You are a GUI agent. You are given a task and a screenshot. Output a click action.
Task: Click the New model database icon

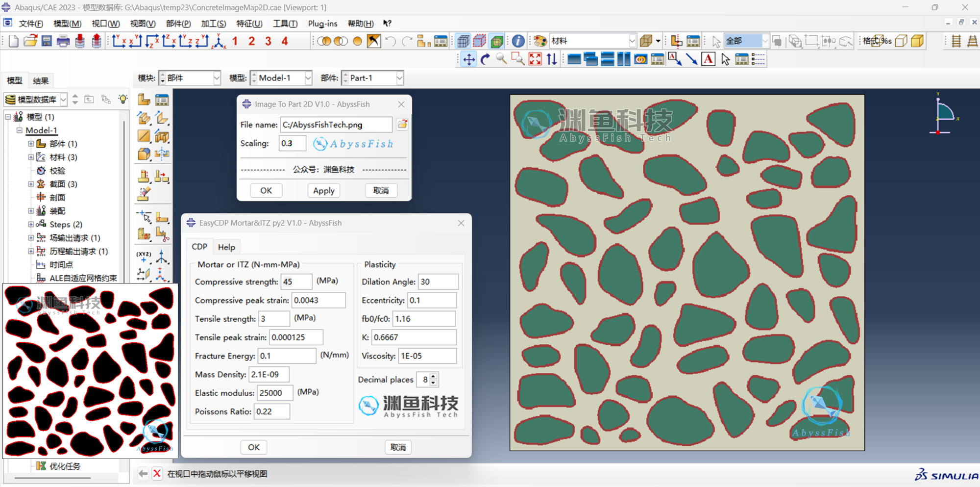pos(14,41)
